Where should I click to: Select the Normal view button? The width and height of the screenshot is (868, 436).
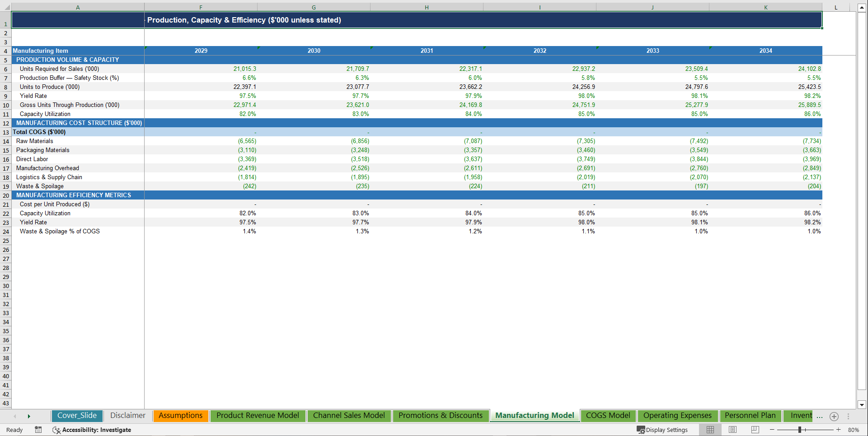click(x=710, y=430)
